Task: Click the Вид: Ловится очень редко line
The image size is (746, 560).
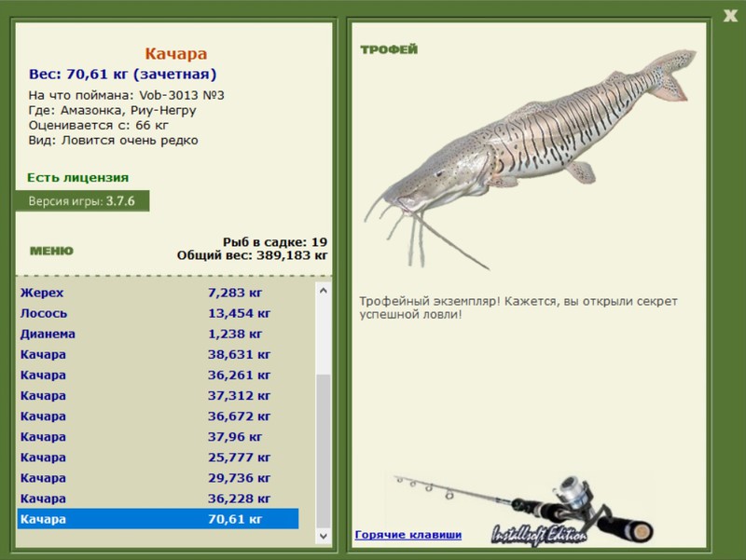Action: (113, 141)
